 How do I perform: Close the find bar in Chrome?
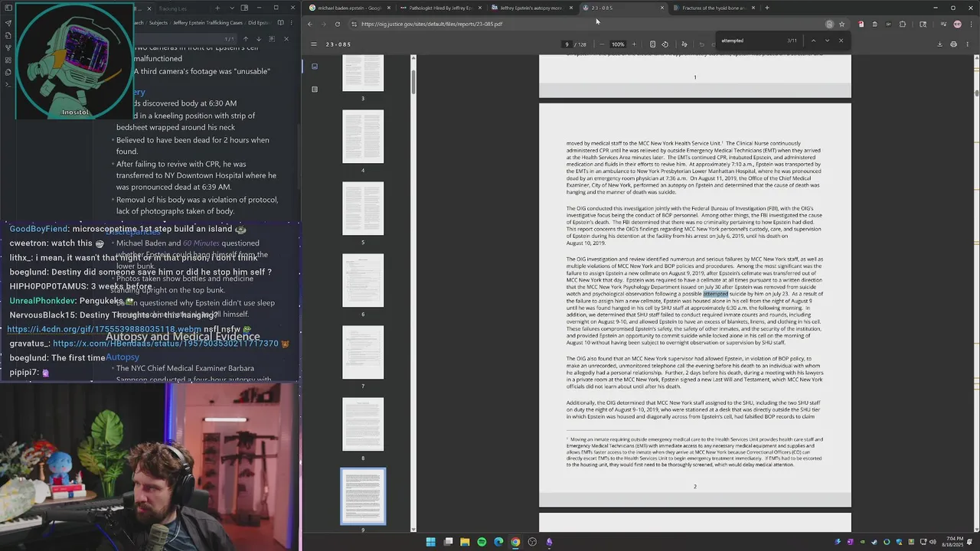pyautogui.click(x=841, y=41)
